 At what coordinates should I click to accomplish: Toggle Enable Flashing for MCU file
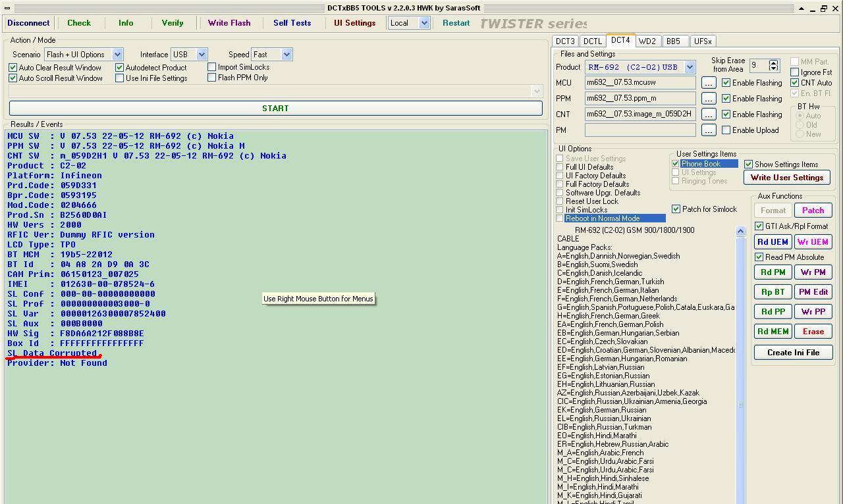coord(726,83)
